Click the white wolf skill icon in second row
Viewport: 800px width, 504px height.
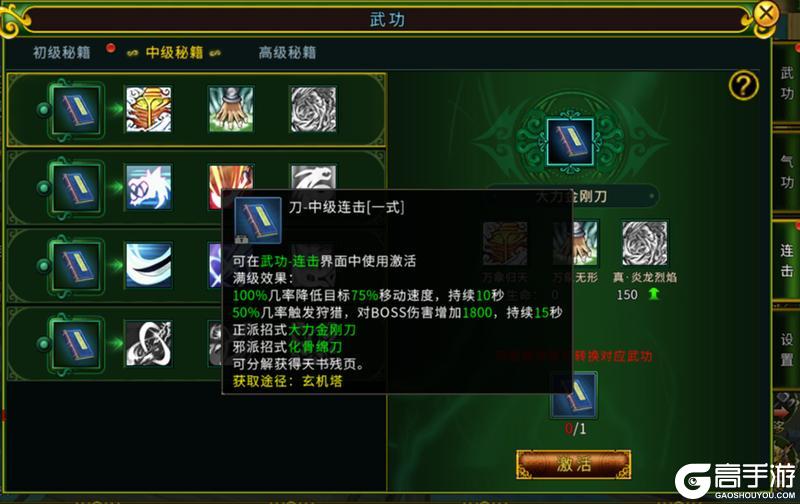(148, 187)
